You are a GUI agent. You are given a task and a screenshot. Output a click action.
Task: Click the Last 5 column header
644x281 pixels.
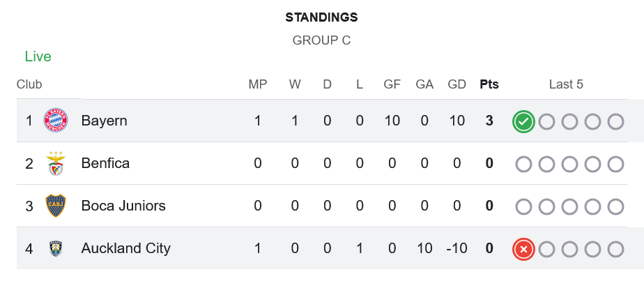pos(566,84)
